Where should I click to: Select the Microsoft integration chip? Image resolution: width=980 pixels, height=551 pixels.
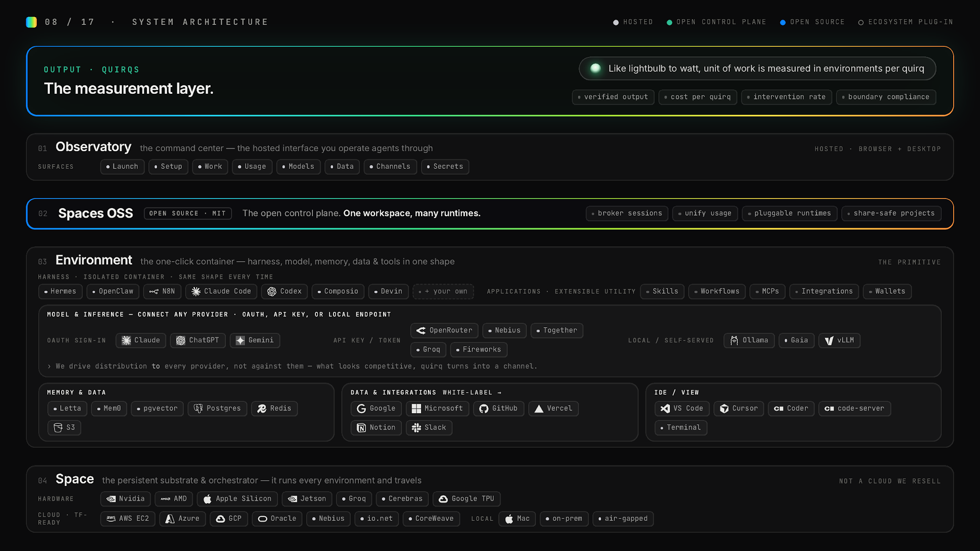coord(437,408)
